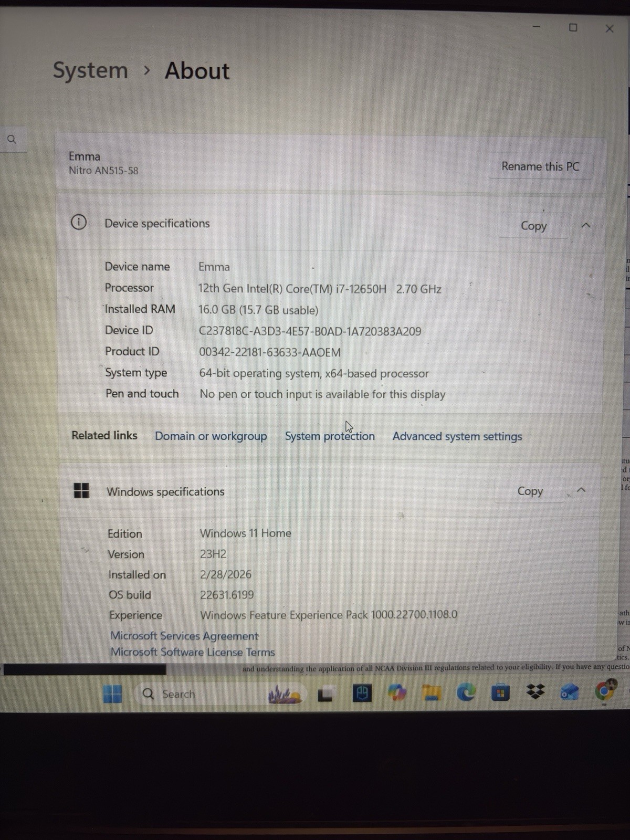
Task: Click the search highlight image in taskbar search
Action: point(285,694)
